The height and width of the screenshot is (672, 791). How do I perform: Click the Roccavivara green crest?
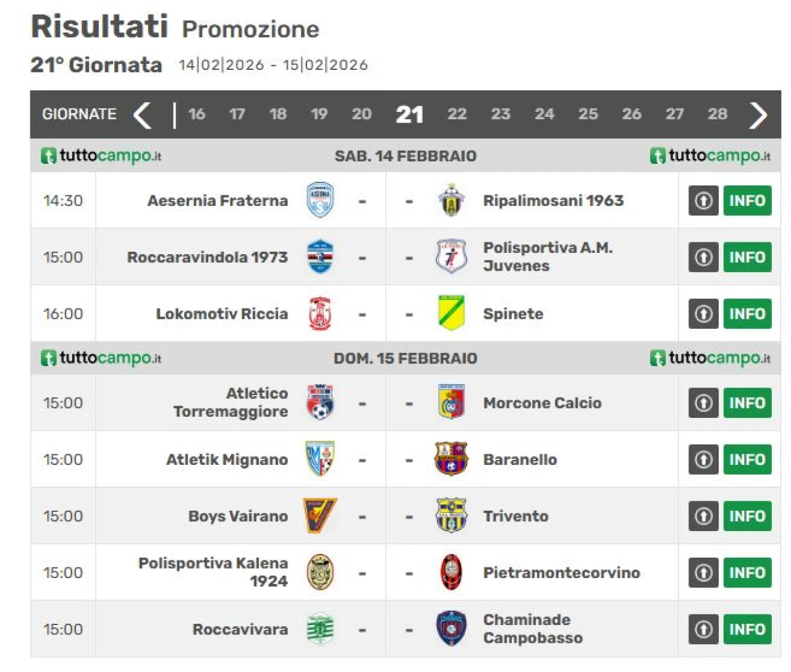[x=320, y=629]
